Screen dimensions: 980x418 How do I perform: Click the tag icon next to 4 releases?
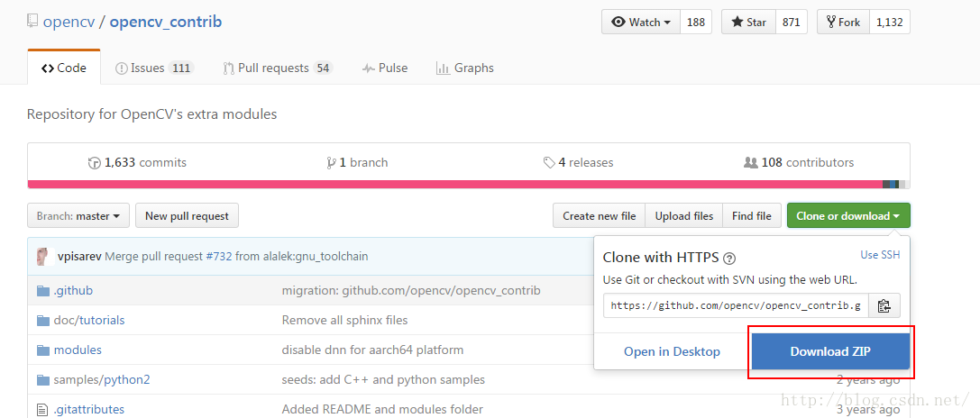[549, 162]
